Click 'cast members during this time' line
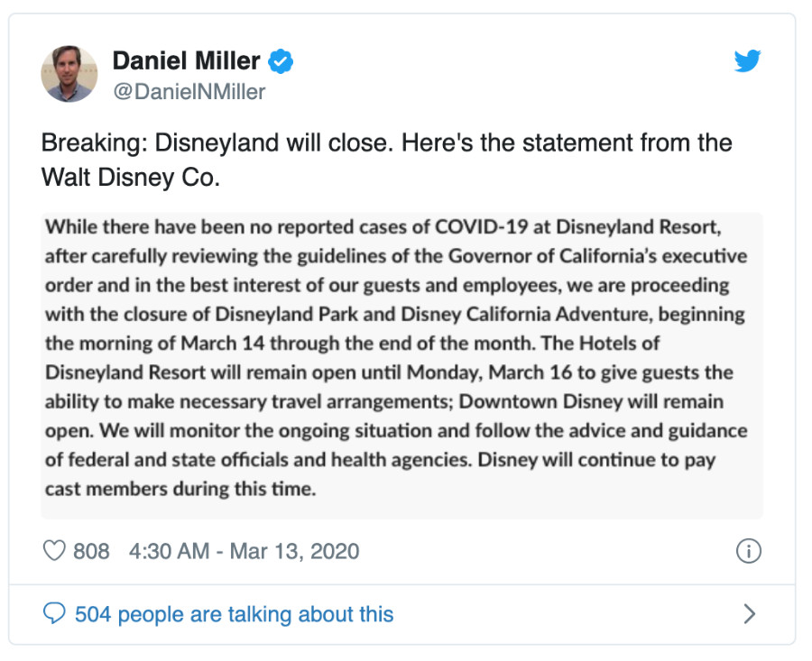 pyautogui.click(x=180, y=489)
